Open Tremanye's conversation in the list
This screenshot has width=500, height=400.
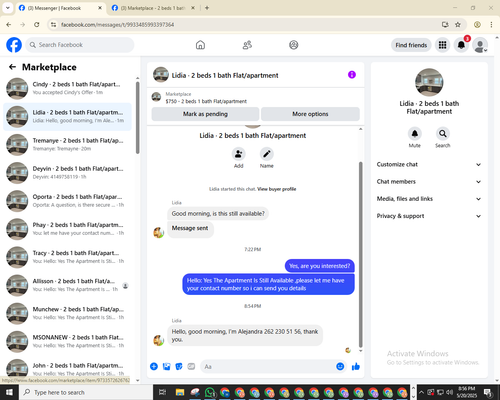[x=67, y=145]
